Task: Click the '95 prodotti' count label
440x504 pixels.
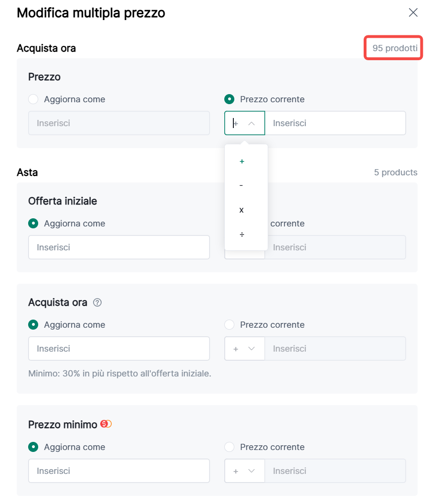Action: tap(395, 48)
